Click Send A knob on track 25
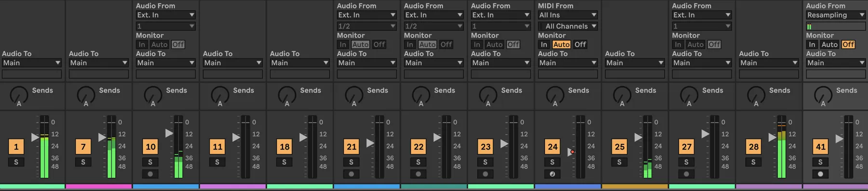 622,95
